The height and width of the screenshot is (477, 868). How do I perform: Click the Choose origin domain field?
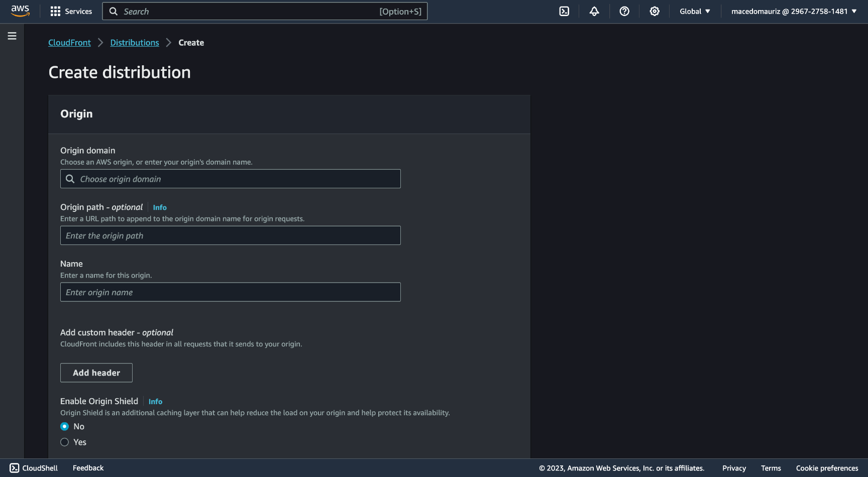coord(231,179)
